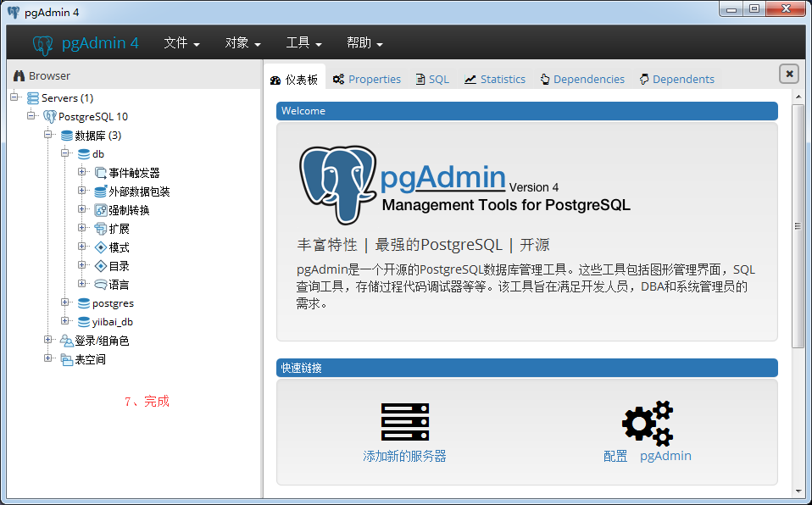The width and height of the screenshot is (812, 505).
Task: Click the 事件触发器 event trigger icon
Action: tap(101, 173)
